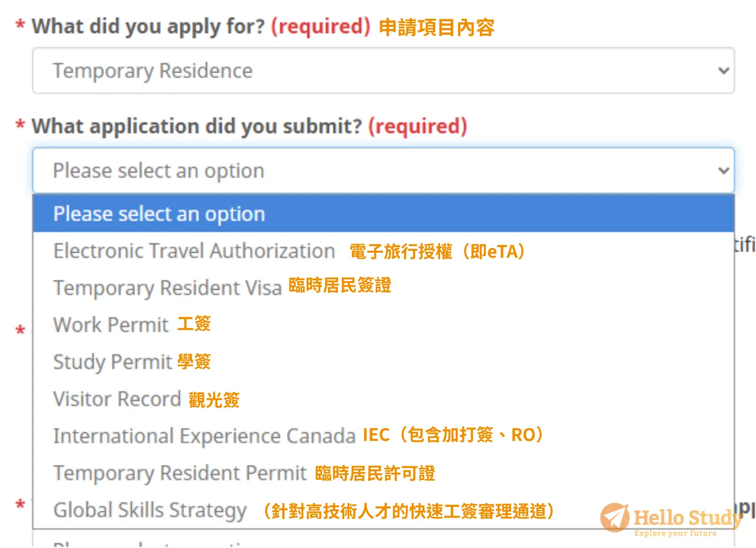The image size is (756, 548).
Task: Click the chevron arrow on the application type field
Action: pyautogui.click(x=724, y=170)
